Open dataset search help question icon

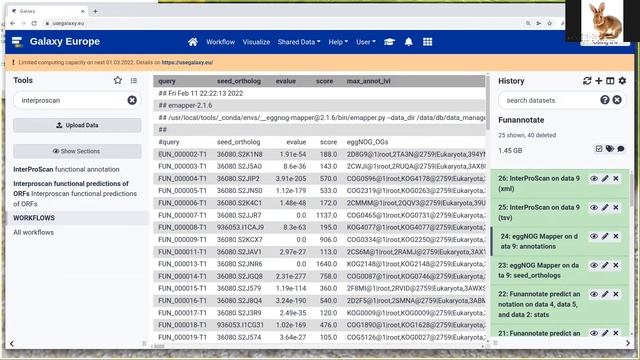pos(604,100)
